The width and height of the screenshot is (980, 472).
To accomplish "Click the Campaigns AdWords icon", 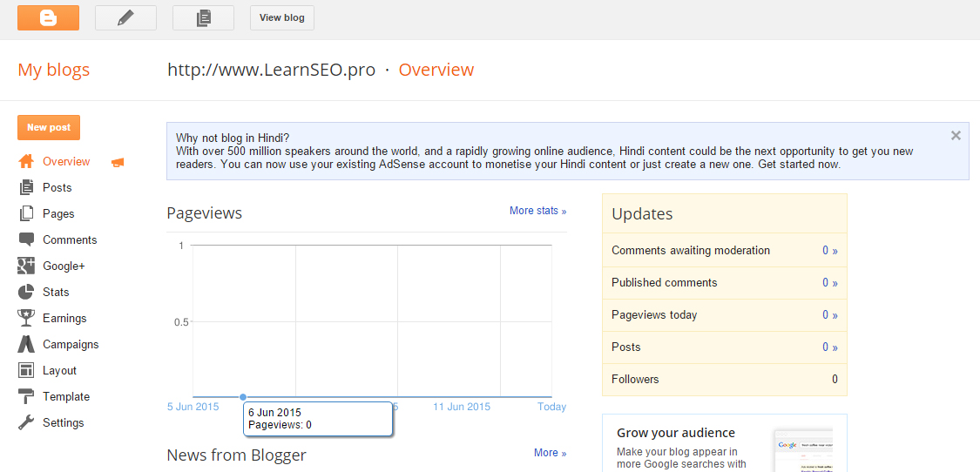I will pos(25,345).
